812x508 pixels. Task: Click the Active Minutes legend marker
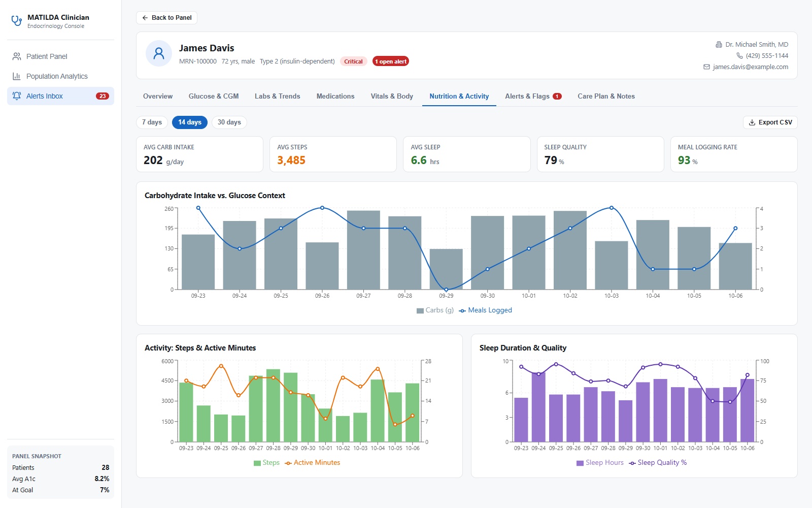click(x=288, y=463)
